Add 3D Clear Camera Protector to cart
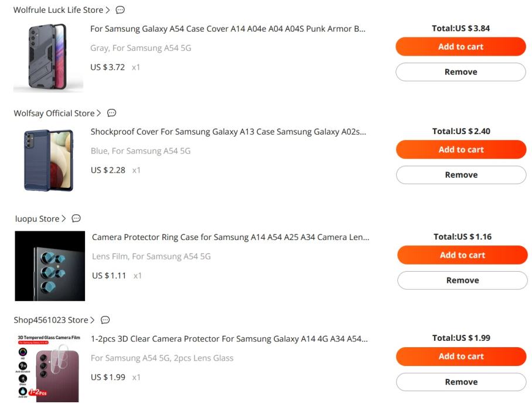Screen dimensions: 532x404 point(461,357)
